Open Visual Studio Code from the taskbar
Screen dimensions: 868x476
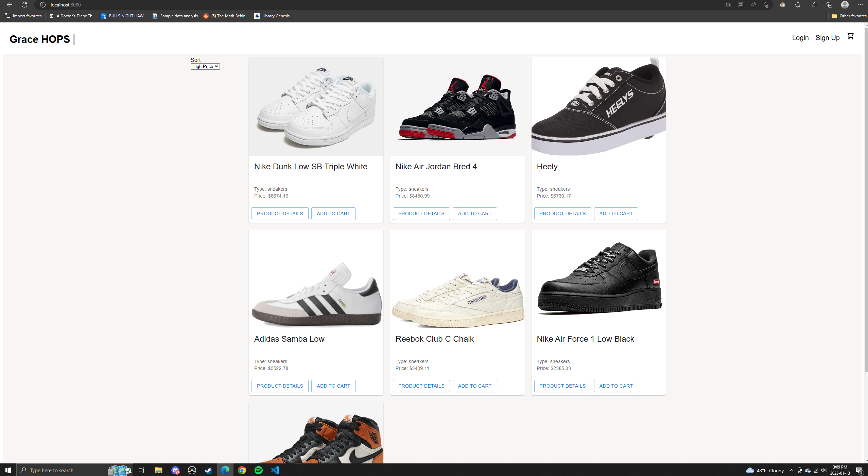pos(275,470)
